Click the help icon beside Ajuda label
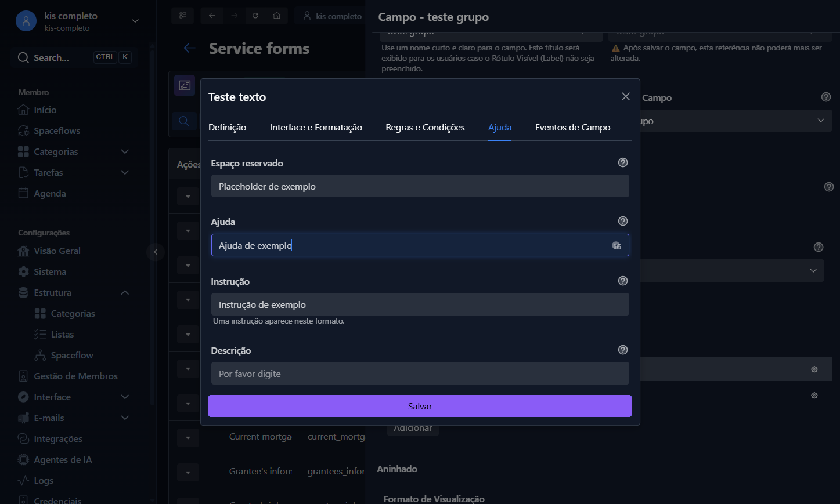Screen dimensions: 840x504 (x=623, y=221)
